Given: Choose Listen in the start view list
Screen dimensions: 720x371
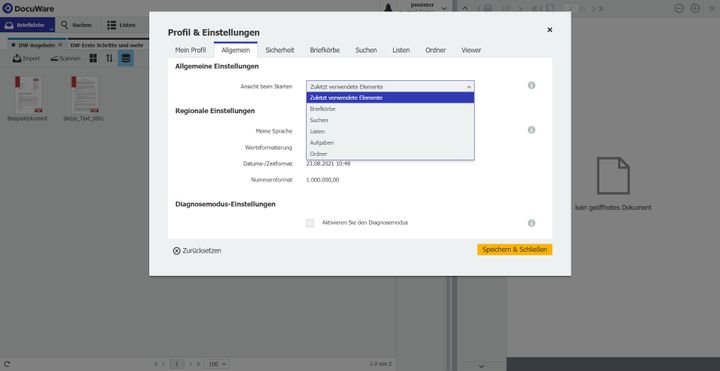Looking at the screenshot, I should 390,131.
